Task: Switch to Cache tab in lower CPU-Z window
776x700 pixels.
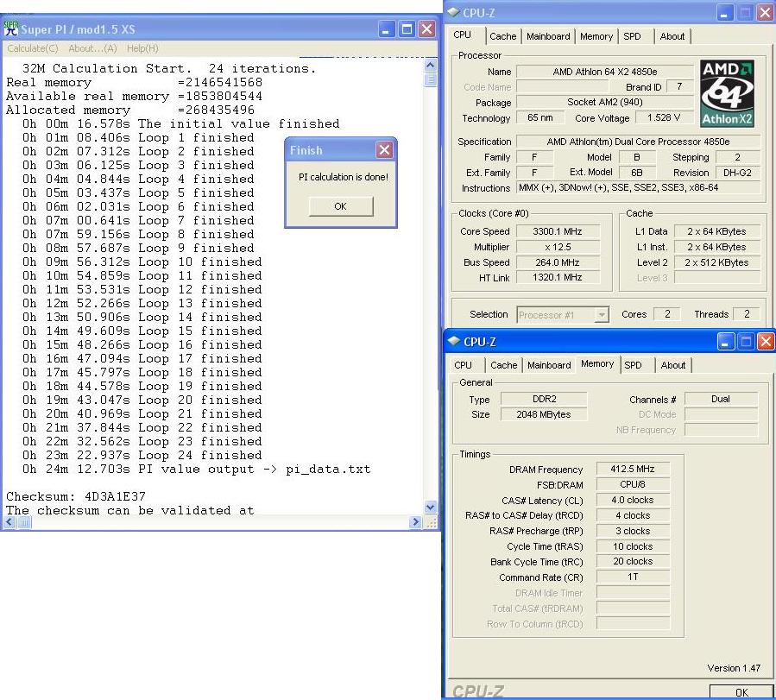Action: pos(504,365)
